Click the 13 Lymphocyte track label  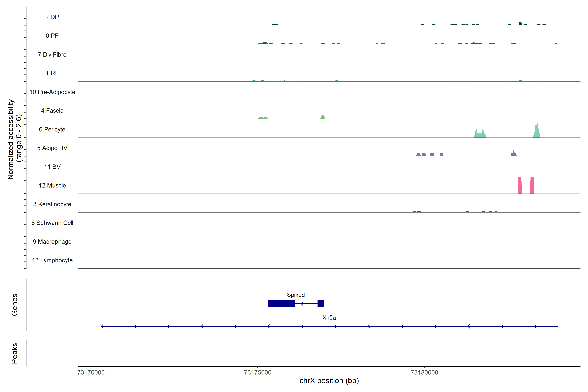[x=52, y=260]
